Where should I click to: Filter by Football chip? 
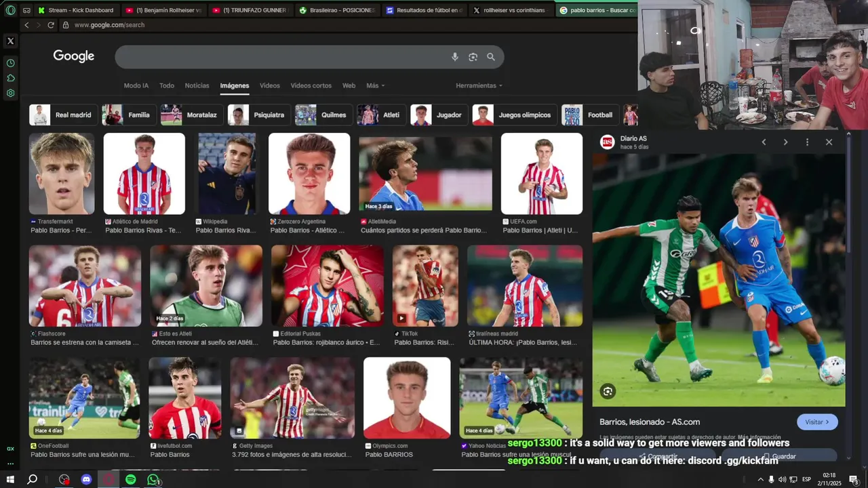(x=590, y=115)
